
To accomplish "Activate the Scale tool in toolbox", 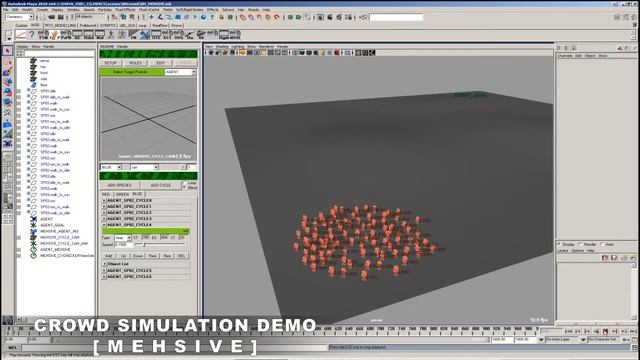I will (7, 103).
